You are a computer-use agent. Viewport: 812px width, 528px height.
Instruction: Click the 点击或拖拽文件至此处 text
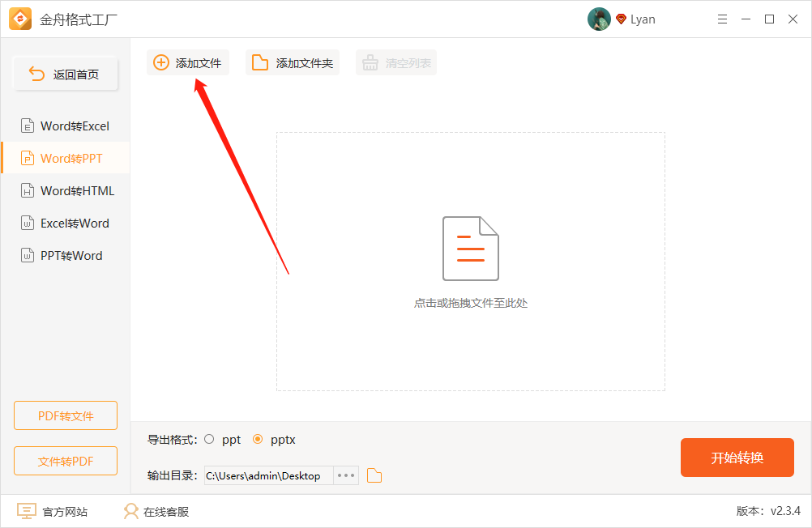[470, 304]
